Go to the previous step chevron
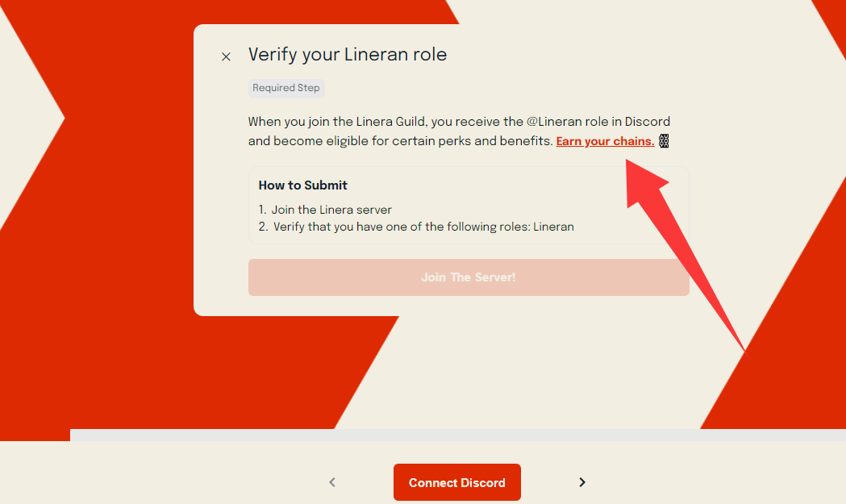This screenshot has height=504, width=846. tap(332, 482)
